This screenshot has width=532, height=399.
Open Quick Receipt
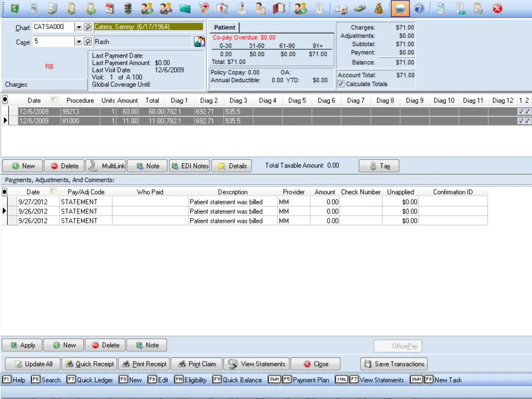point(89,364)
